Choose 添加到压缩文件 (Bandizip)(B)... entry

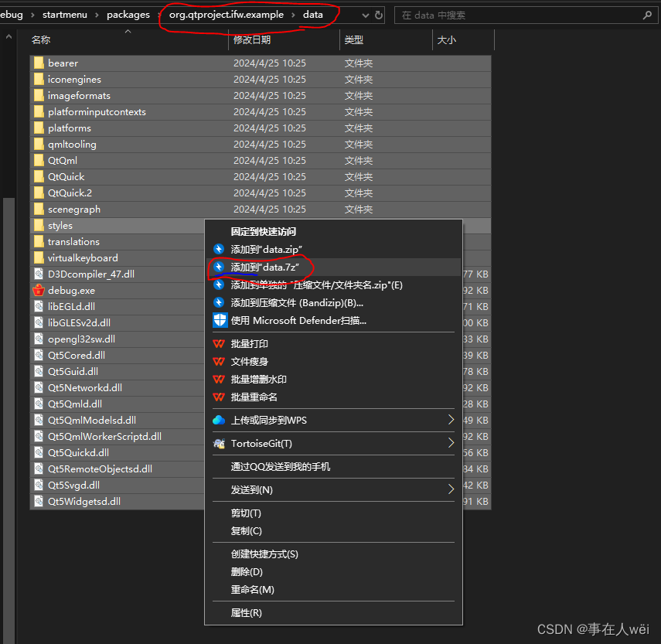point(333,302)
